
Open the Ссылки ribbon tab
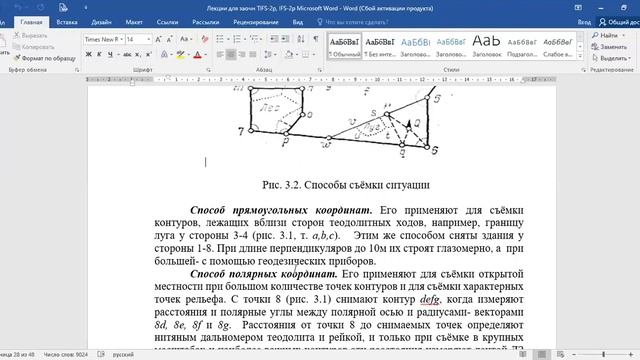click(167, 22)
